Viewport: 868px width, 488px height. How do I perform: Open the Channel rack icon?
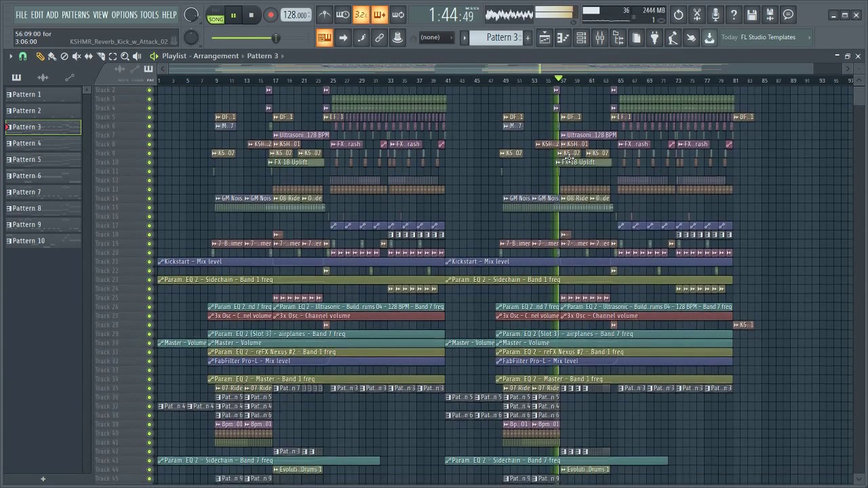[x=581, y=38]
